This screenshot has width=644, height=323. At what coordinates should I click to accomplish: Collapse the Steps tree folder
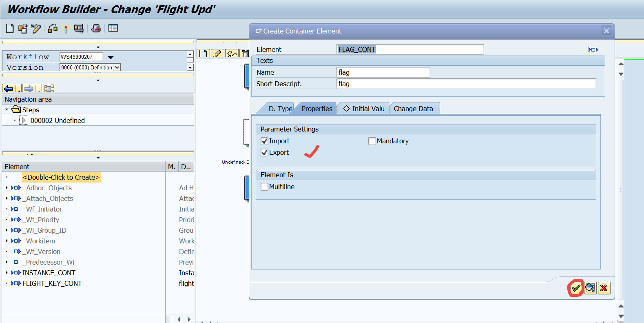pos(7,109)
